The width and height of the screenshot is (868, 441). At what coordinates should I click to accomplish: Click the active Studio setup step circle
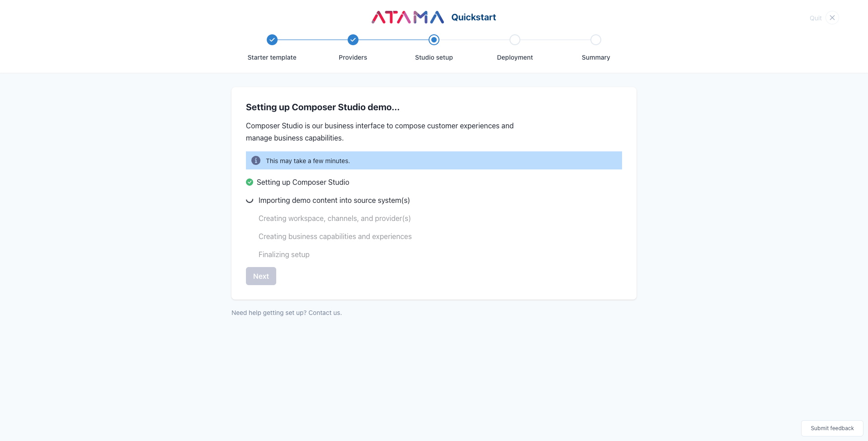pos(434,40)
